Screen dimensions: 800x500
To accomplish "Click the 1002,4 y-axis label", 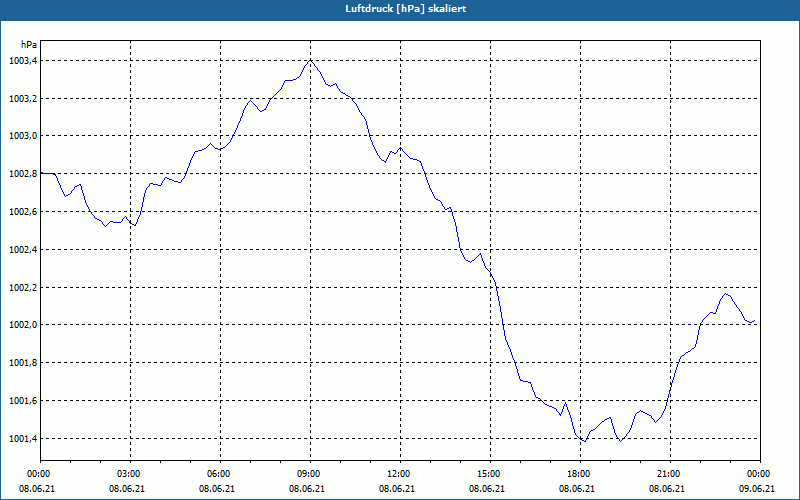I will (x=23, y=250).
